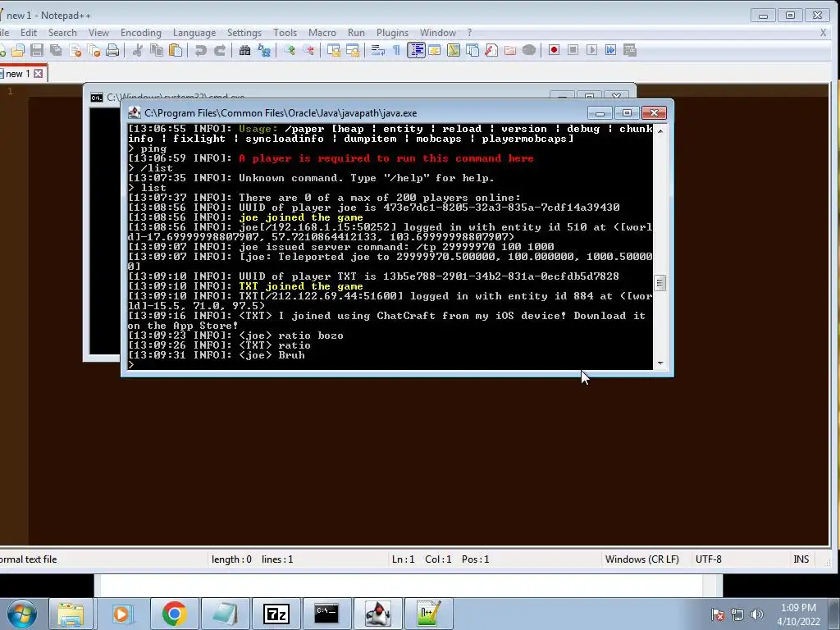Click the Windows Start button
The height and width of the screenshot is (630, 840).
coord(22,614)
